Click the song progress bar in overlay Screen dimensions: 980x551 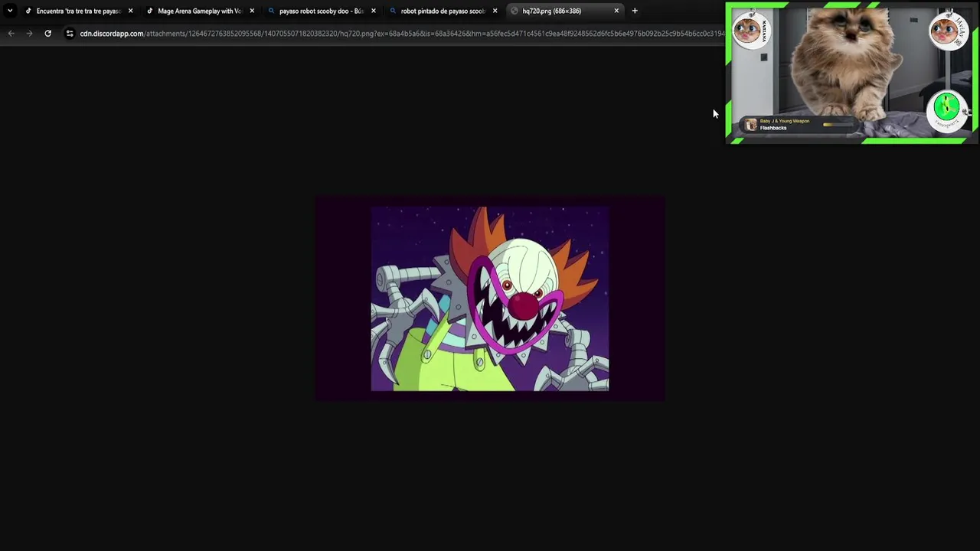tap(837, 124)
